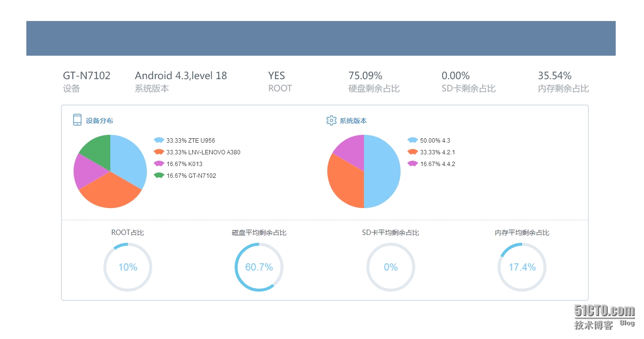Viewport: 644px width, 339px height.
Task: Select the ZTE U956 legend swatch
Action: [159, 140]
